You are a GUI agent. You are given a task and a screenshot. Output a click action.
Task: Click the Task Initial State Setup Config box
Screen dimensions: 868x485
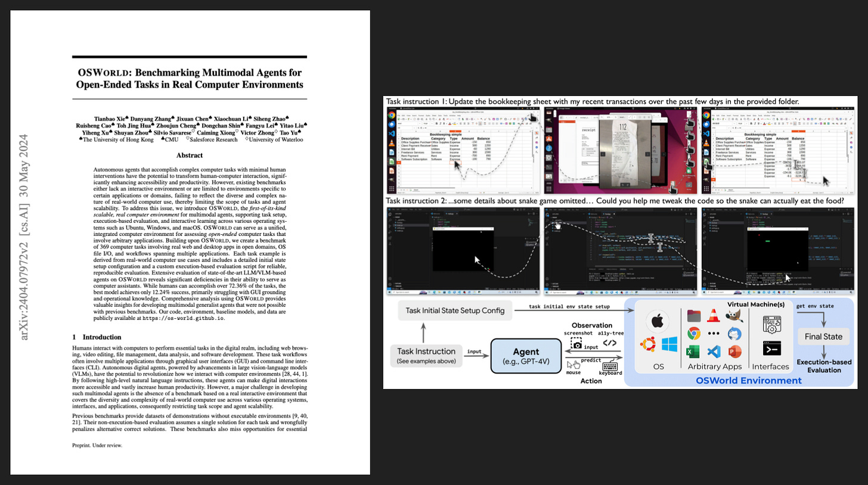455,310
